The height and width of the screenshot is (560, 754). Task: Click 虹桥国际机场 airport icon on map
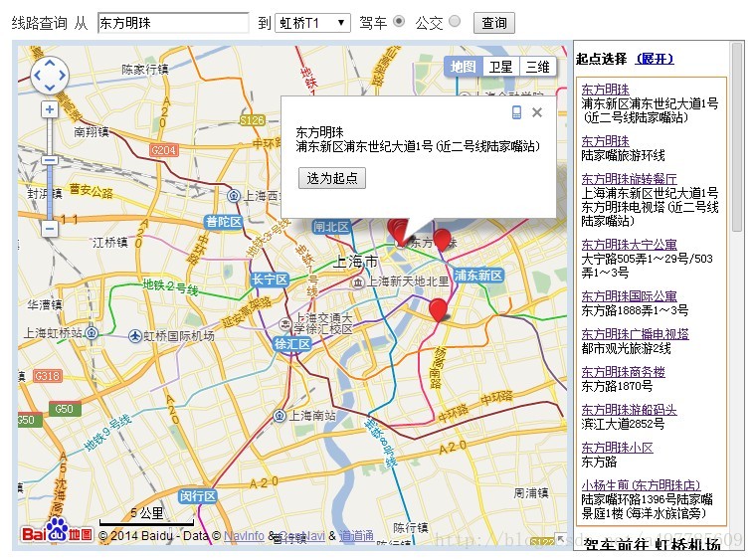pos(135,336)
